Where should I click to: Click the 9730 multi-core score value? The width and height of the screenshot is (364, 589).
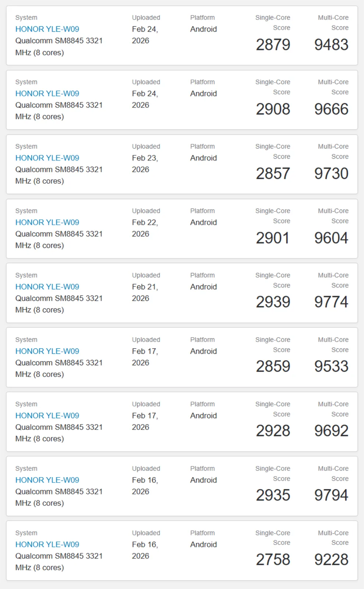(331, 174)
